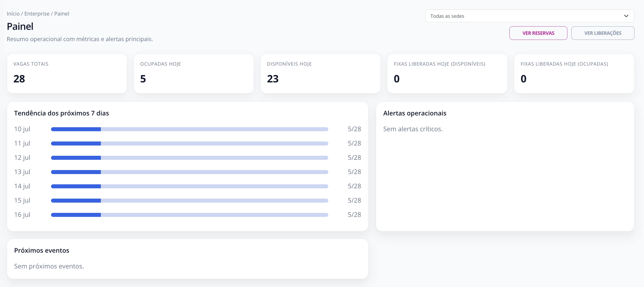Click the Ocupadas Hoje card
This screenshot has height=287, width=644.
coord(194,73)
